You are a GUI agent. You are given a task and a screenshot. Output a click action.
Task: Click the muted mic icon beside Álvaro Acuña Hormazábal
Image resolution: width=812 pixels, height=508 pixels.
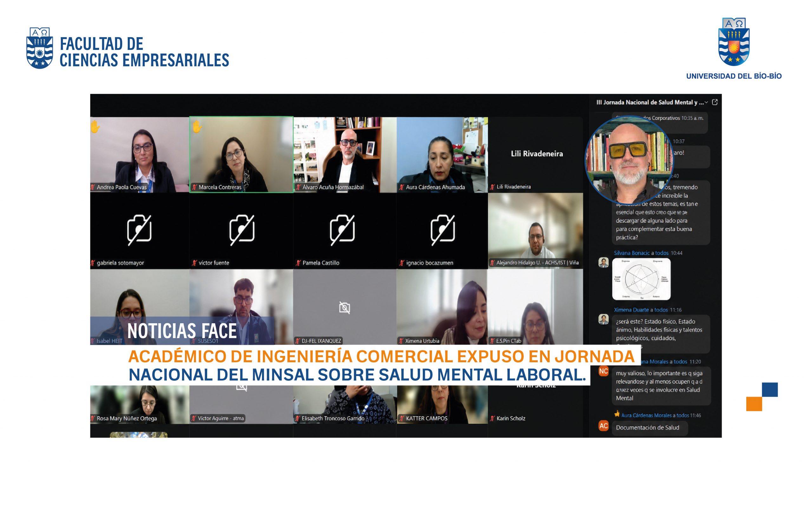(298, 187)
